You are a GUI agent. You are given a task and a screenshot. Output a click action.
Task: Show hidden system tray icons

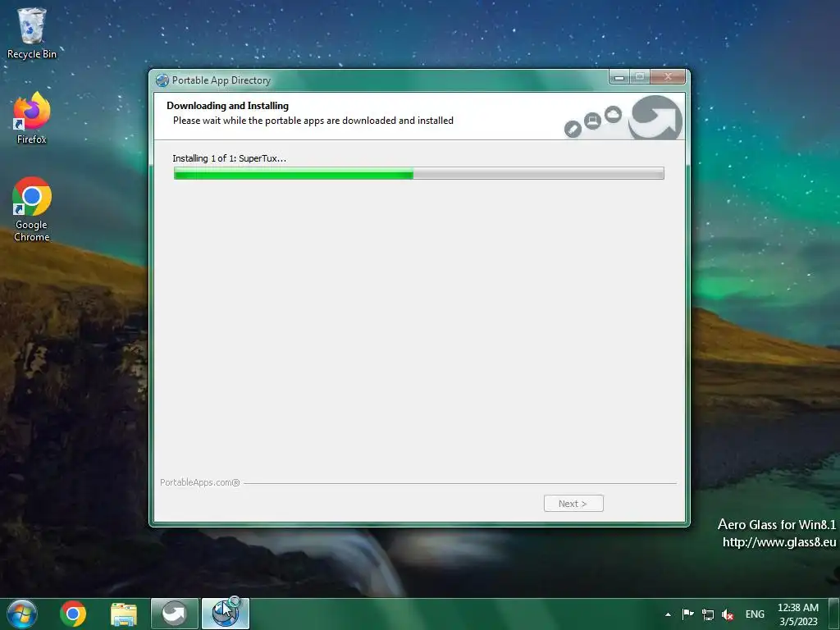coord(668,614)
